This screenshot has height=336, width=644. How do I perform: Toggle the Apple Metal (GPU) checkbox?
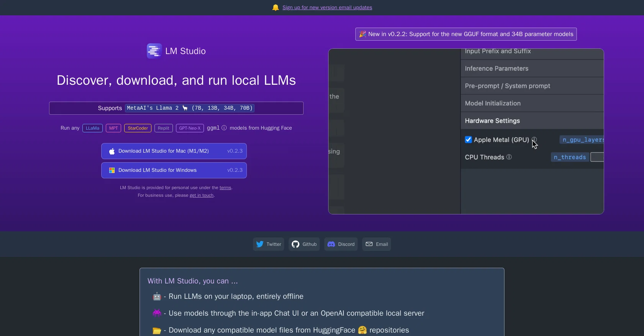click(468, 140)
